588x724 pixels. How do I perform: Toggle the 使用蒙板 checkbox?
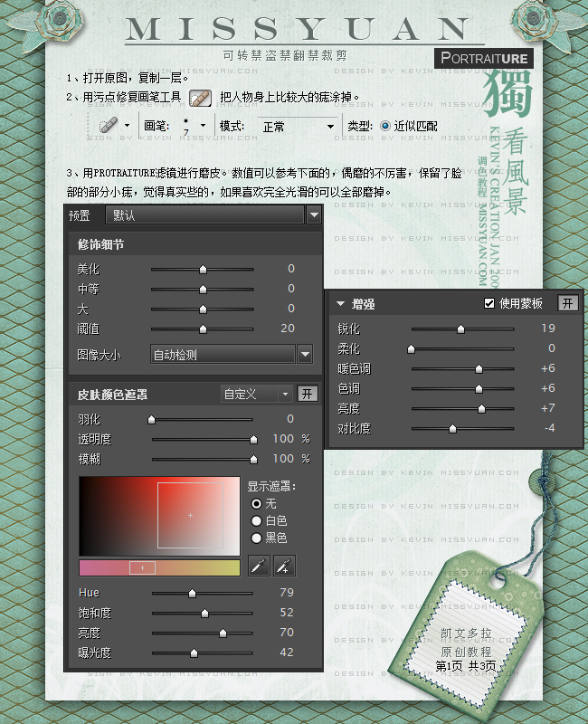[489, 303]
